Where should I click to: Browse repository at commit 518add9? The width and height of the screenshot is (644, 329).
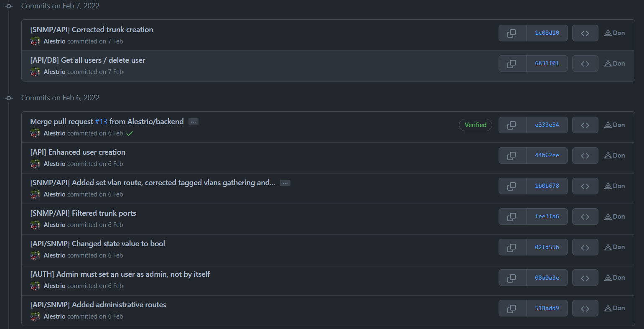[585, 308]
